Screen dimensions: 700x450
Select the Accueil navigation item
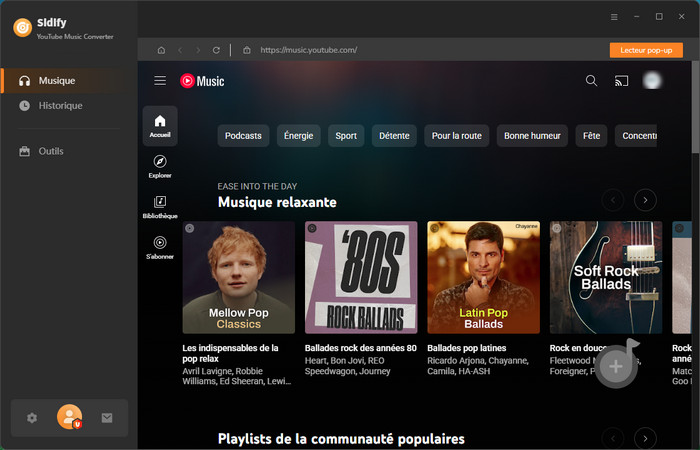(160, 126)
